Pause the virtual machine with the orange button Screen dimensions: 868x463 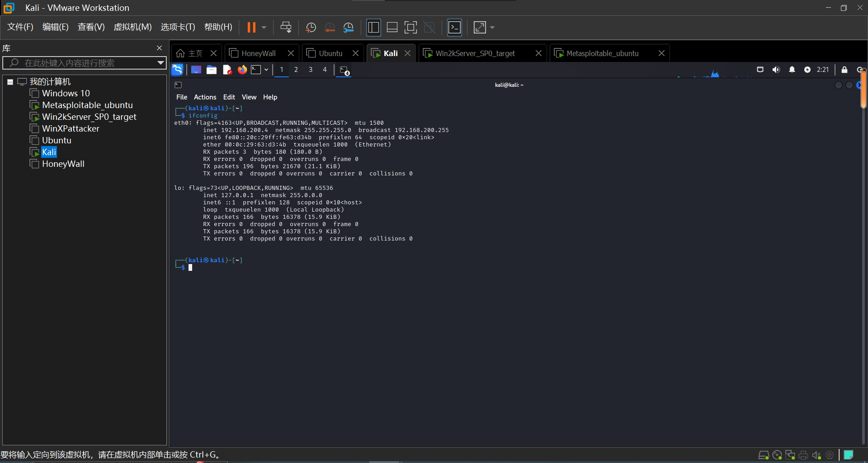pos(251,28)
